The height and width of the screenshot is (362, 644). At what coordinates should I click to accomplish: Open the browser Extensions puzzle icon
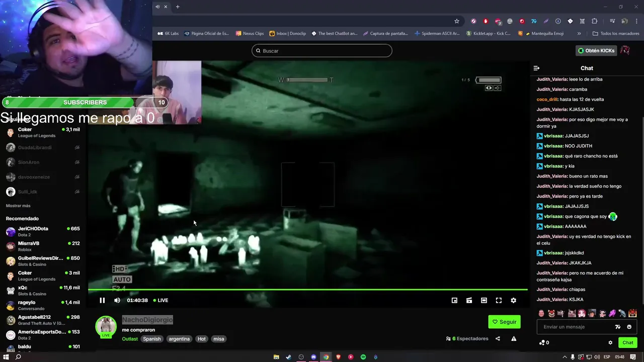coord(594,21)
